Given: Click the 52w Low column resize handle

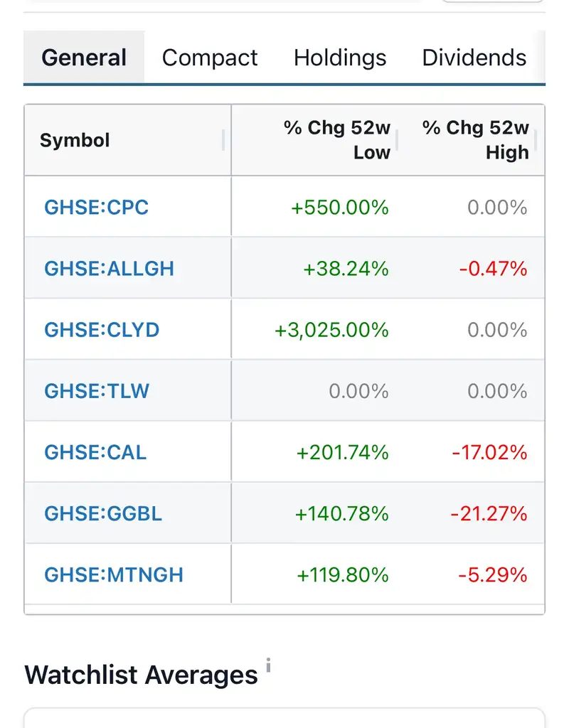Looking at the screenshot, I should coord(397,140).
